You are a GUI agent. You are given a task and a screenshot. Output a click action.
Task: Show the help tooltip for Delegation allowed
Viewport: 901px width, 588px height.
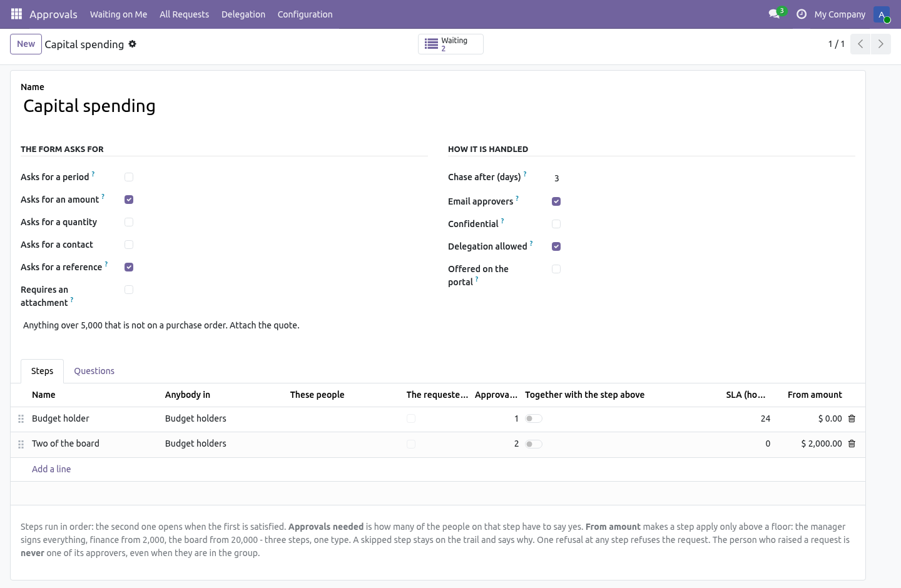531,243
